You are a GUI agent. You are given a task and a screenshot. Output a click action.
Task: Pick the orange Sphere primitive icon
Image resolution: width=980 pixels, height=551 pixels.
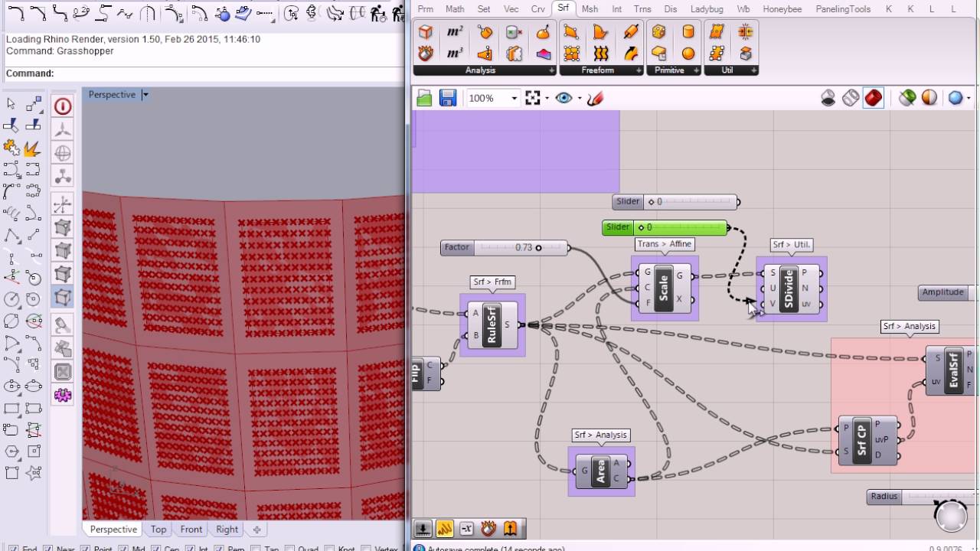(x=688, y=54)
